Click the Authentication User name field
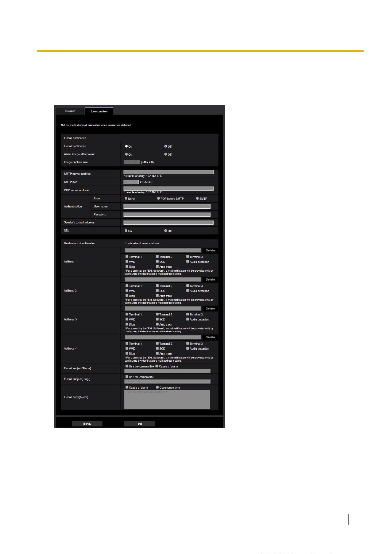 pos(167,207)
